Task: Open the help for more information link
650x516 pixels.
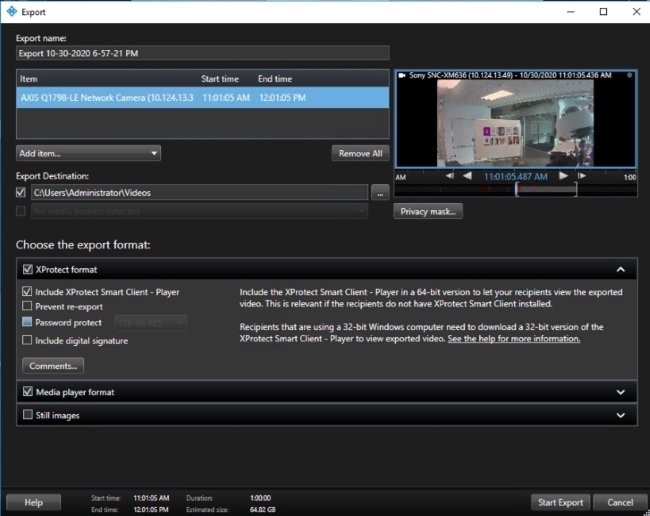Action: pos(513,339)
